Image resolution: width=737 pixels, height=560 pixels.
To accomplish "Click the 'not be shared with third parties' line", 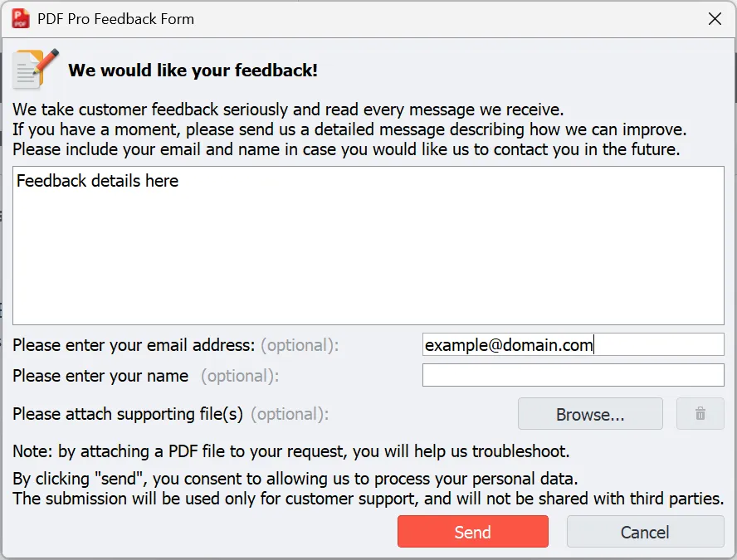I will click(368, 499).
